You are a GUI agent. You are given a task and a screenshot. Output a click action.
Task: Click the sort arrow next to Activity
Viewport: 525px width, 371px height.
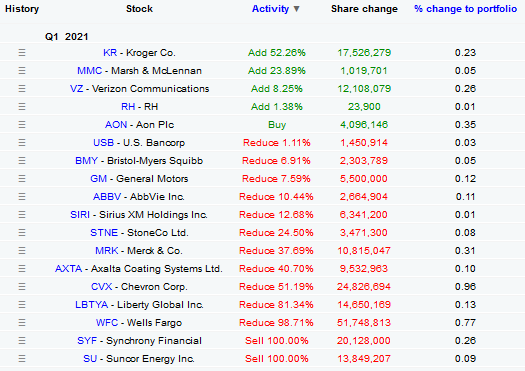pos(296,9)
